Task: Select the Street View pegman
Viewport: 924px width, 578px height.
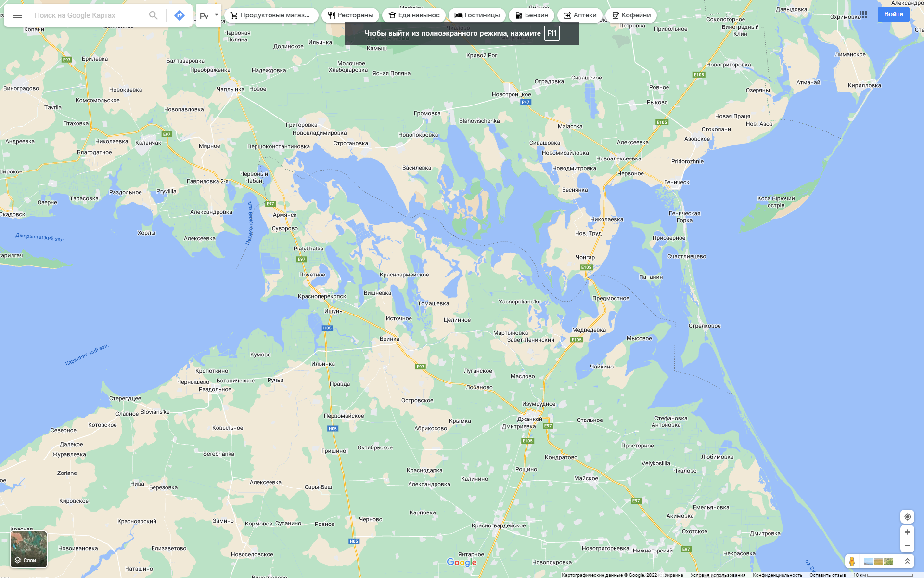Action: pyautogui.click(x=852, y=561)
